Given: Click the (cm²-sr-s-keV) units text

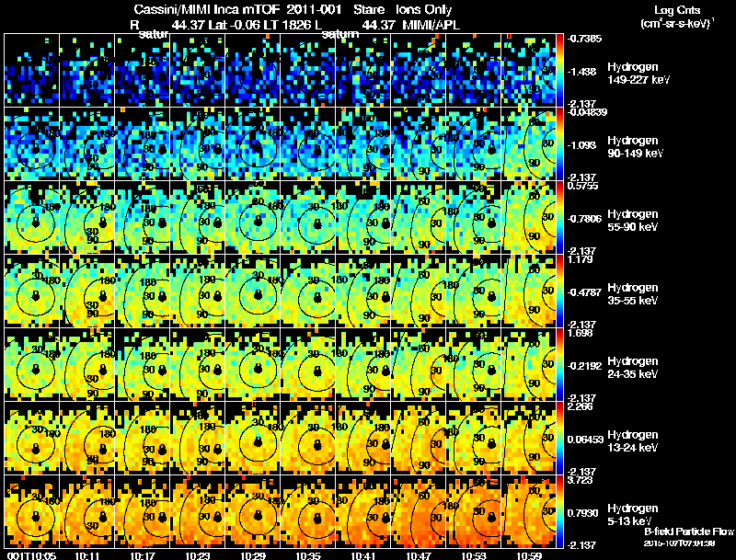Looking at the screenshot, I should [x=677, y=23].
